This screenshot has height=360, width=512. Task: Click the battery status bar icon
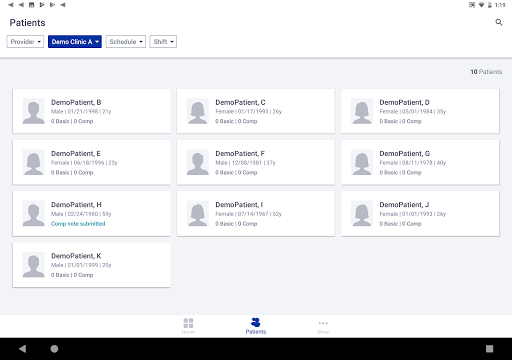(490, 5)
